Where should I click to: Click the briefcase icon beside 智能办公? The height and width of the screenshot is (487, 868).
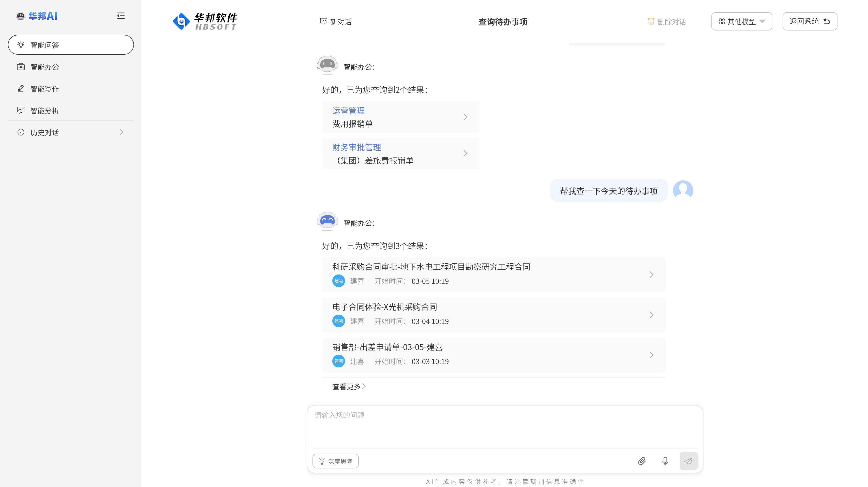(21, 67)
